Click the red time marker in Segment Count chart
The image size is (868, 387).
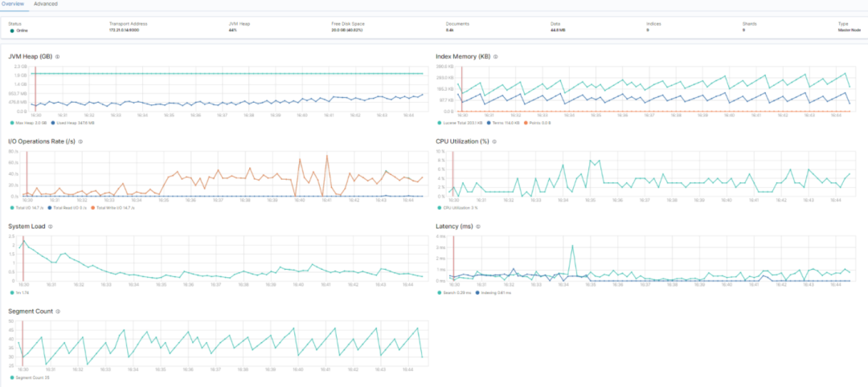23,344
